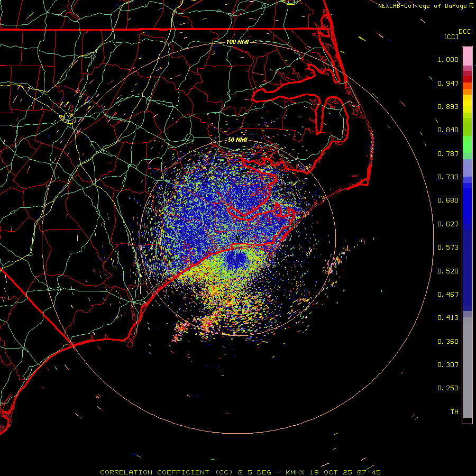The image size is (476, 476).
Task: Click the 0.627 color scale value
Action: point(448,224)
